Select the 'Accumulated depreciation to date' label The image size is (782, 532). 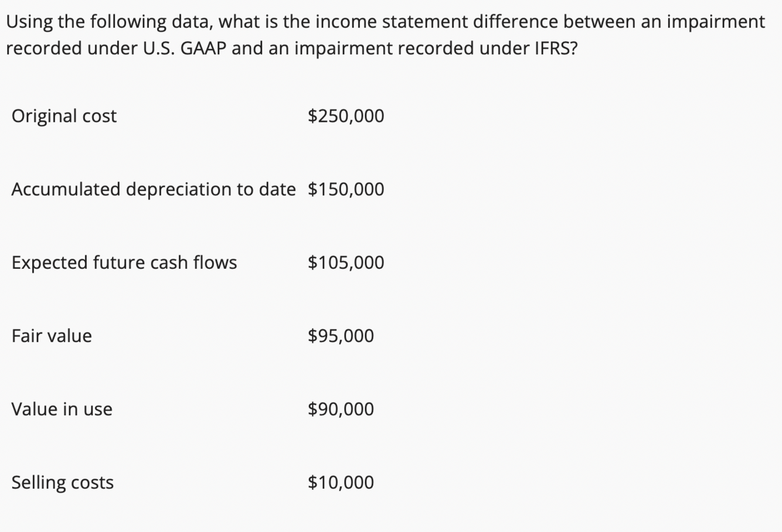[154, 189]
